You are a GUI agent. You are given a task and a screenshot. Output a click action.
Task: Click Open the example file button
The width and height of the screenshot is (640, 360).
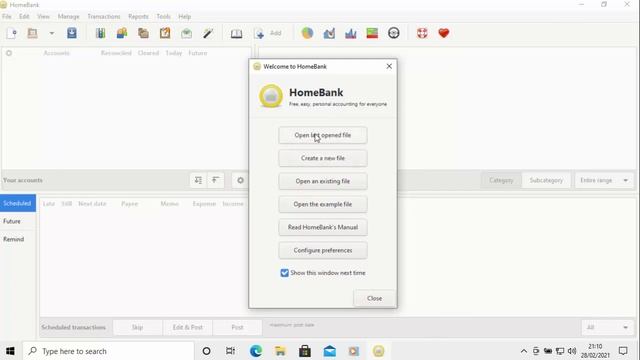coord(322,204)
